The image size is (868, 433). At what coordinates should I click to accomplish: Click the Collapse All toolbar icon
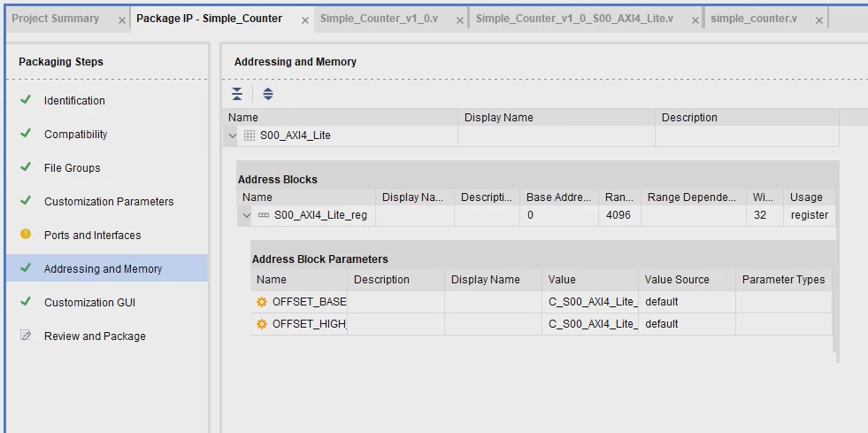click(x=237, y=94)
